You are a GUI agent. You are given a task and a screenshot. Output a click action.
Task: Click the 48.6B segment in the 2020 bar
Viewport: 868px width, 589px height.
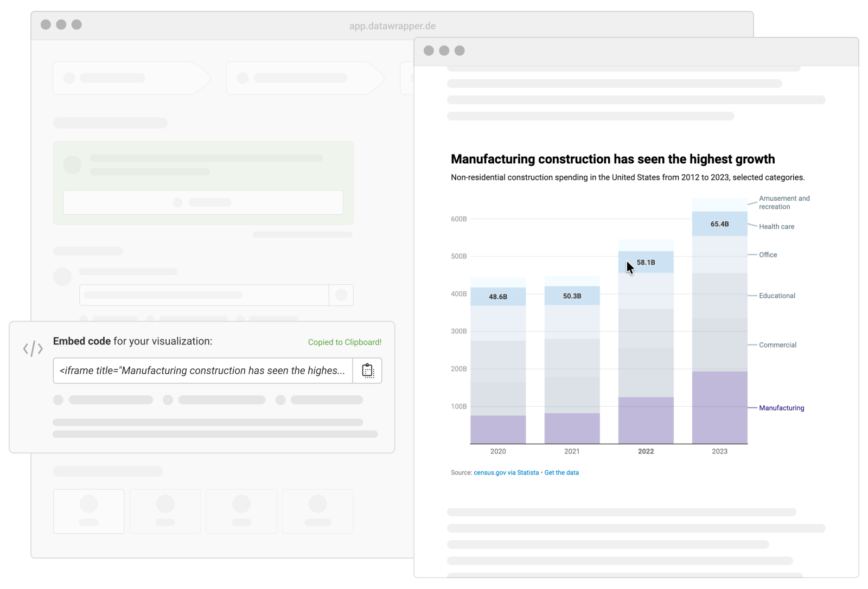coord(497,297)
